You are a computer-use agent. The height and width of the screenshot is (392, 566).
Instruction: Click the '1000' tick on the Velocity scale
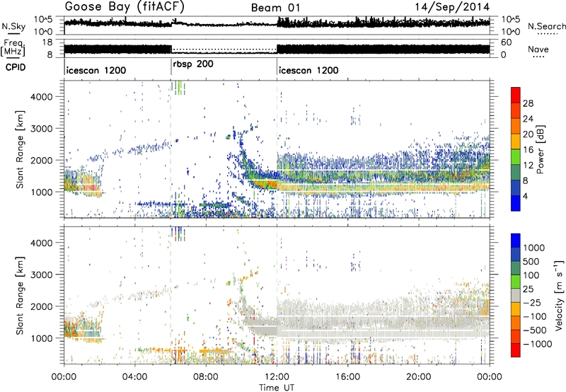point(534,248)
